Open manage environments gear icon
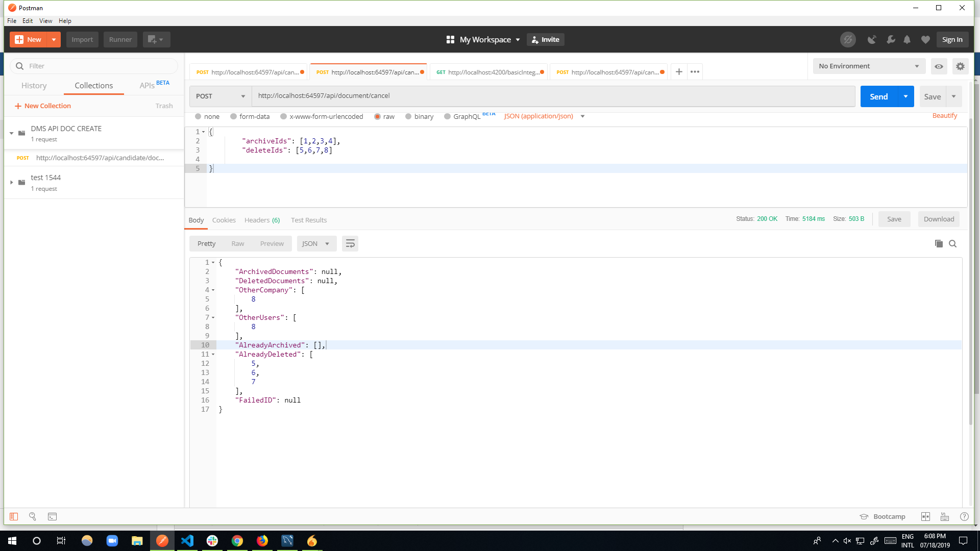 (960, 66)
